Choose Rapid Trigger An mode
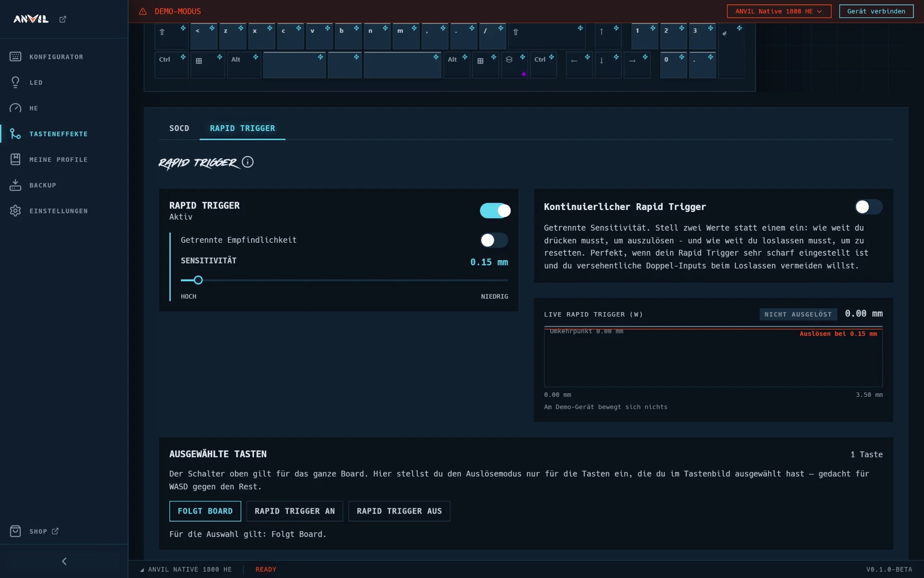 pos(295,511)
